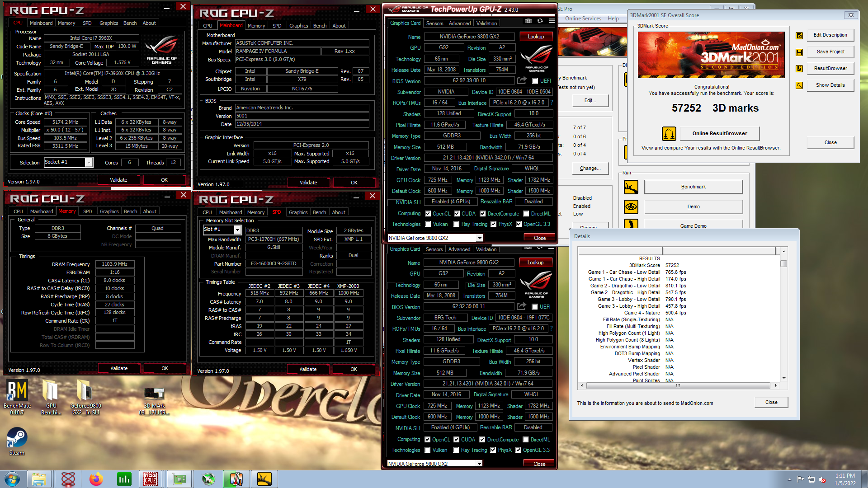Click the floppy icon beside Save Project
This screenshot has height=488, width=868.
coord(799,52)
